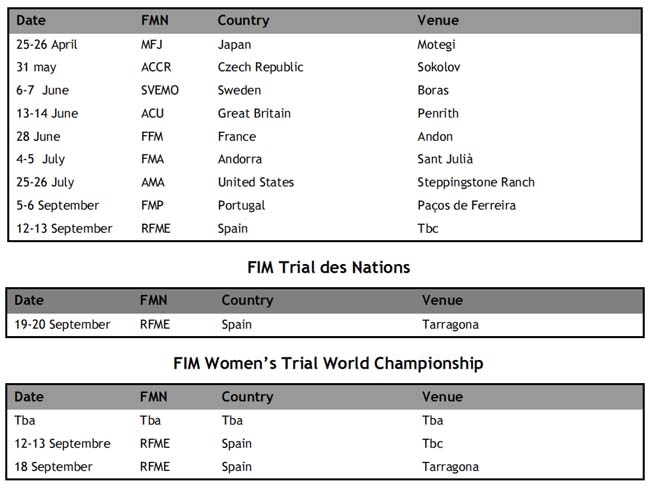Click the Venue header in the first table
The width and height of the screenshot is (650, 487).
point(438,20)
